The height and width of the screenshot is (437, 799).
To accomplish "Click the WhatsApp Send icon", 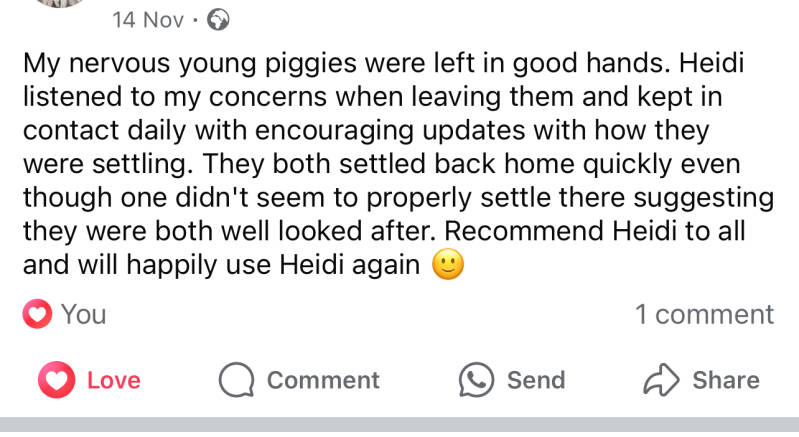I will pos(477,380).
